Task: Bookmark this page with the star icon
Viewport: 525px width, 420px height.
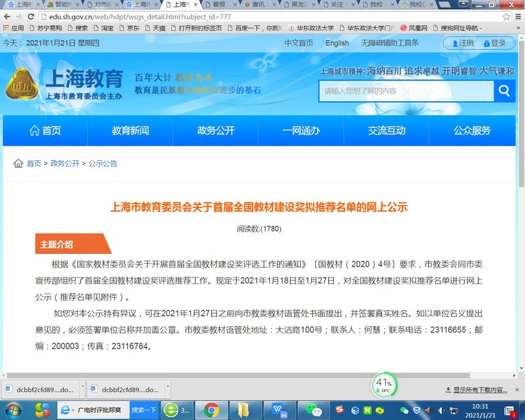Action: coord(506,16)
